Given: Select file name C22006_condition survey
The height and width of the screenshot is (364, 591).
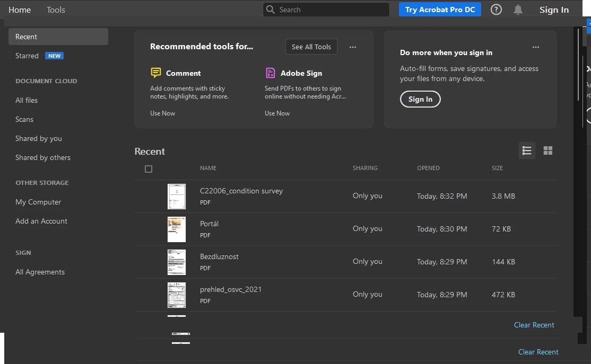Looking at the screenshot, I should (241, 191).
